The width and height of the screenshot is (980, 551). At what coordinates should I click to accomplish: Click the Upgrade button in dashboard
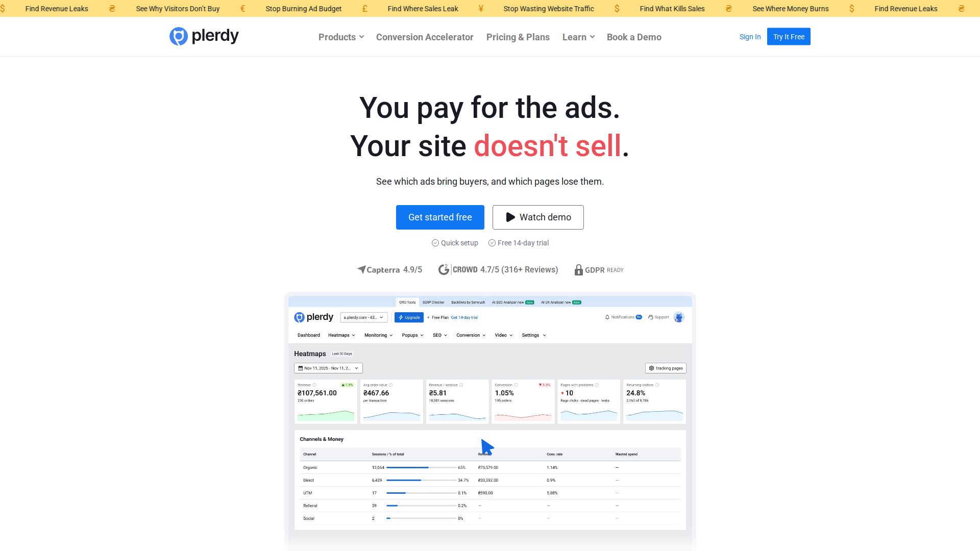pyautogui.click(x=409, y=317)
